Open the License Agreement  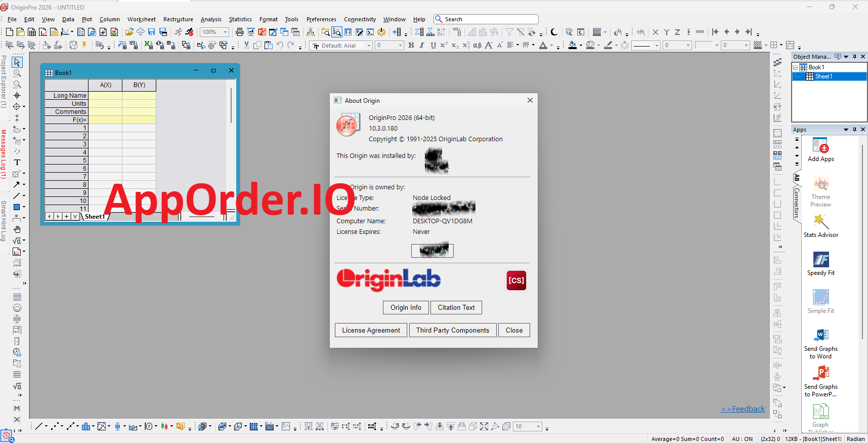click(371, 330)
